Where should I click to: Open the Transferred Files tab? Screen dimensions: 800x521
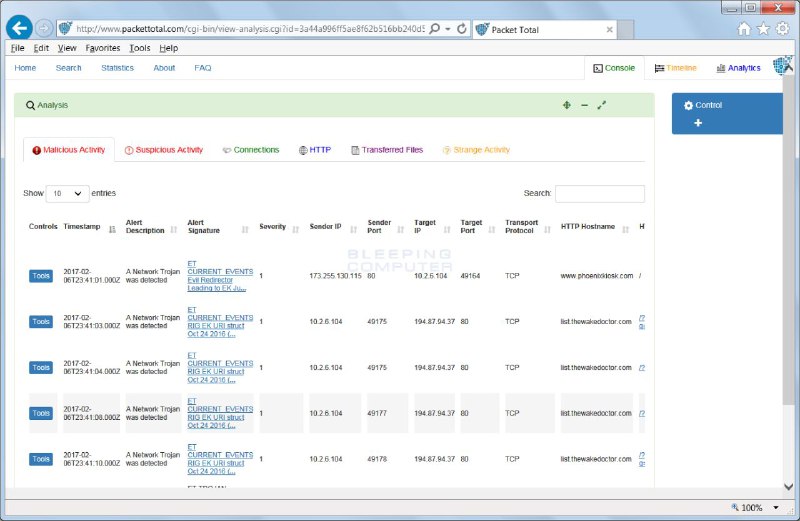tap(387, 150)
